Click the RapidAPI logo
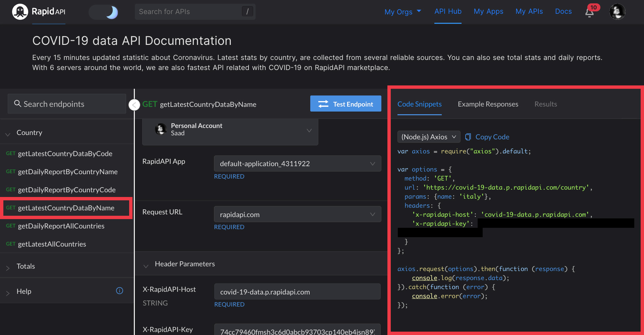 click(39, 12)
